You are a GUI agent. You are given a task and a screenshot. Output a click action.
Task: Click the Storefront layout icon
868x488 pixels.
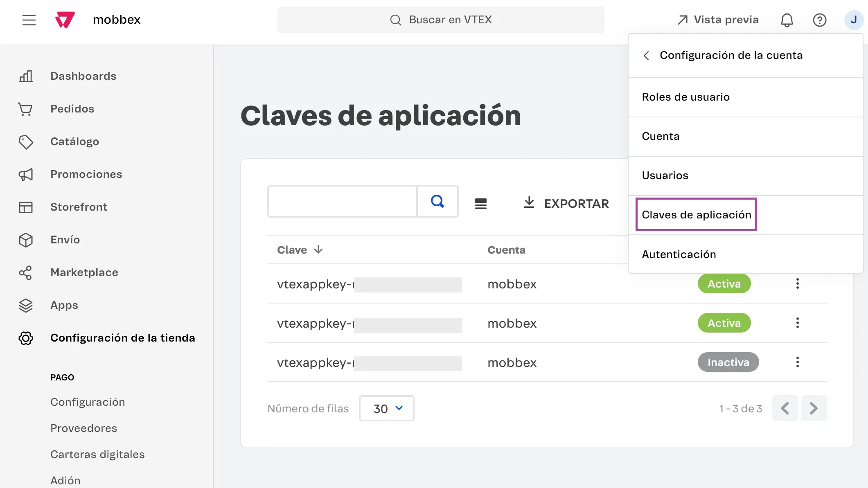[26, 207]
